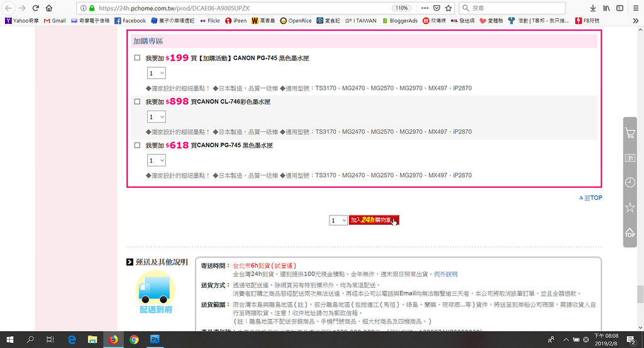
Task: Show more bookmarks with the chevron
Action: pos(635,21)
